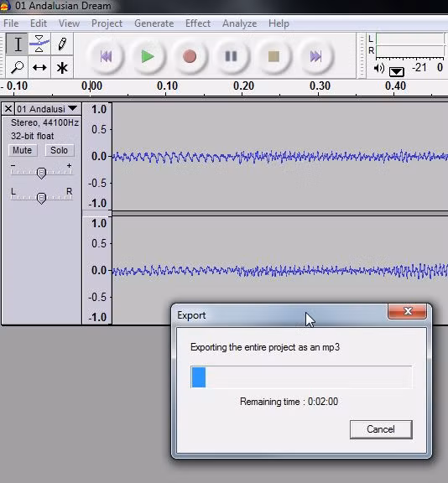Image resolution: width=448 pixels, height=483 pixels.
Task: Click the Skip to End button
Action: pos(315,56)
